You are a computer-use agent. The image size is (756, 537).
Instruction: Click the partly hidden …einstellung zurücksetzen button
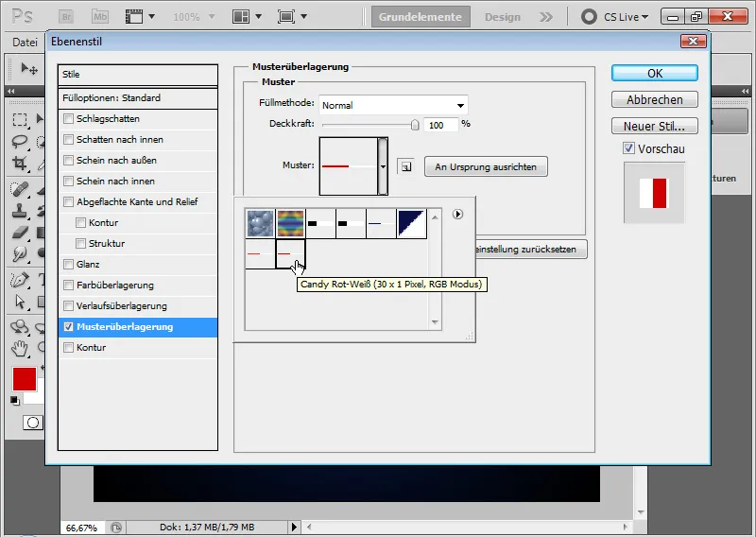(531, 250)
